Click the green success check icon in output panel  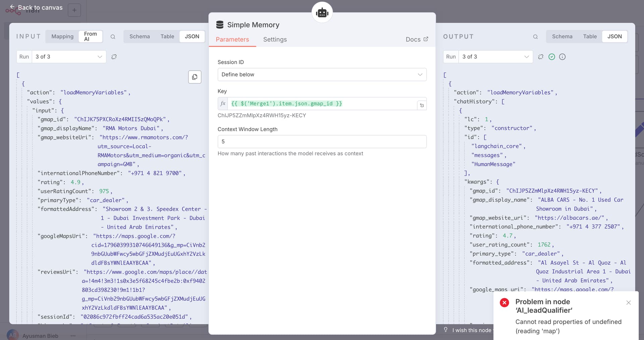click(x=552, y=57)
